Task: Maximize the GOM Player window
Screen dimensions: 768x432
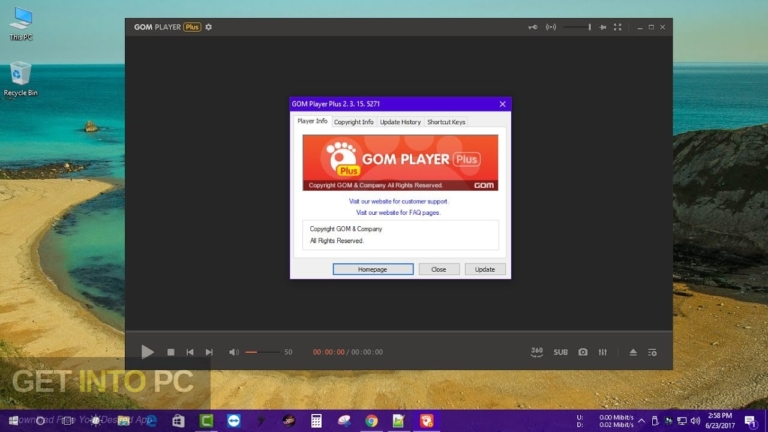Action: point(651,27)
